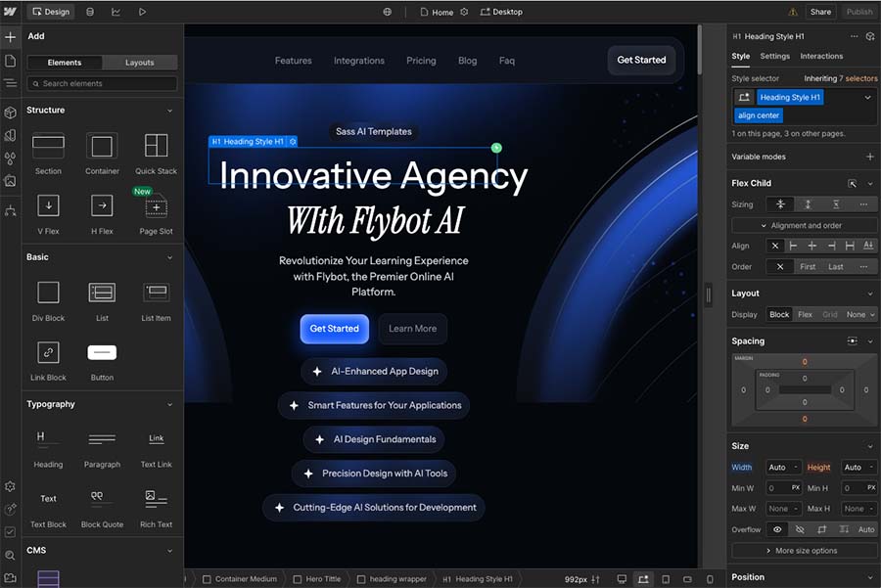881x588 pixels.
Task: Open the style selector dropdown arrow
Action: pyautogui.click(x=867, y=97)
